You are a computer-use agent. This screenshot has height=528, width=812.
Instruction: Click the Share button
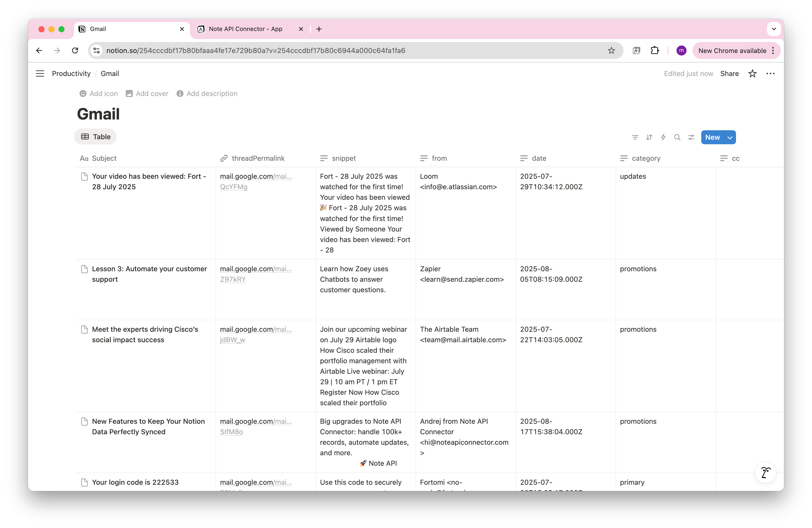729,73
